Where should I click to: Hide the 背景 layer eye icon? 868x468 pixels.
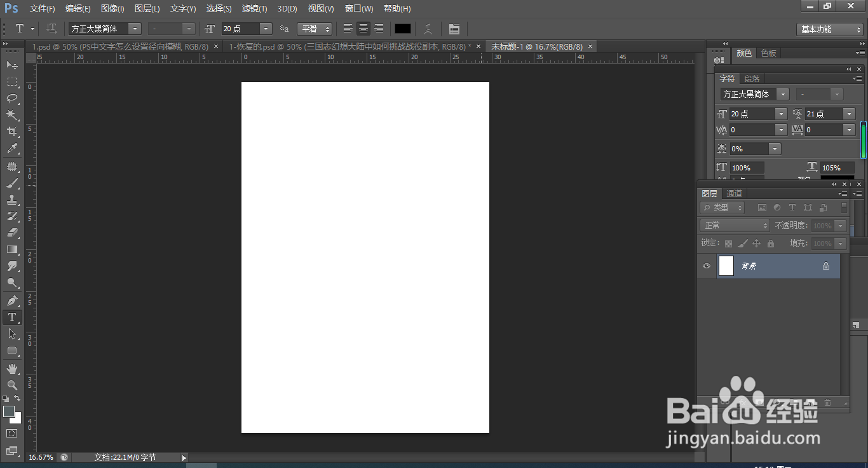(x=707, y=266)
